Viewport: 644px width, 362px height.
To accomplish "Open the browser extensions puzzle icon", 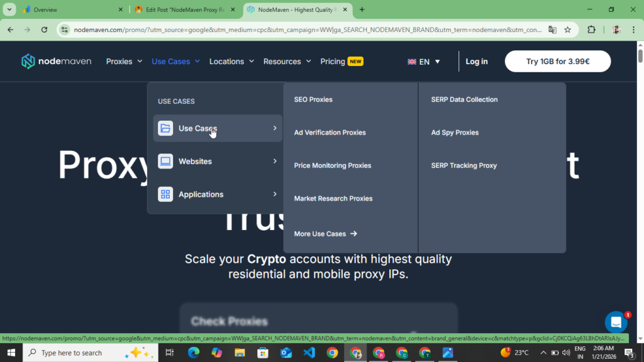I will (x=591, y=30).
